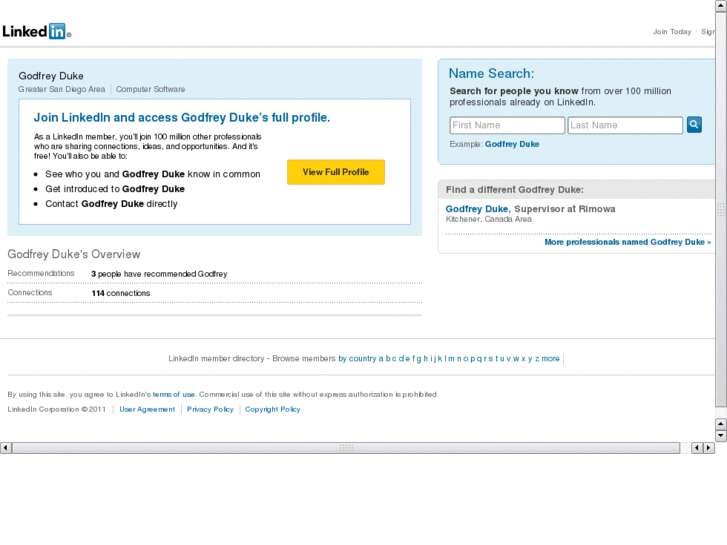Click Godfrey Duke's Overview heading
727x545 pixels.
74,254
